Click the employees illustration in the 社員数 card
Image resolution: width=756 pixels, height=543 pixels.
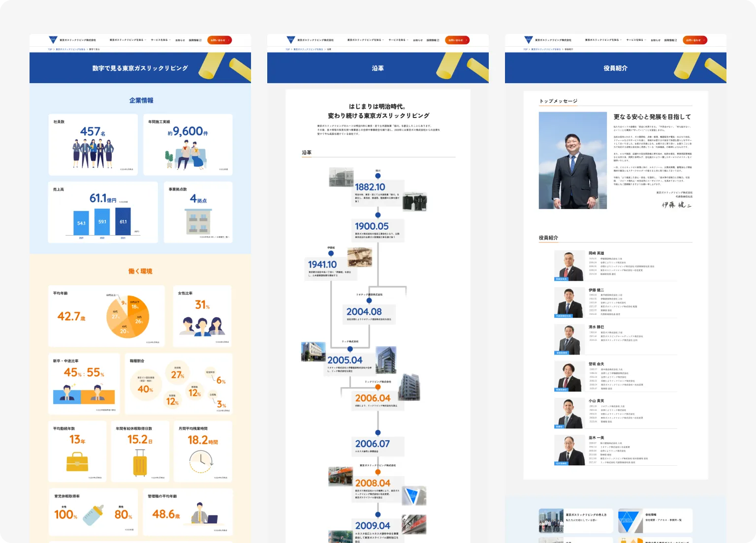93,153
